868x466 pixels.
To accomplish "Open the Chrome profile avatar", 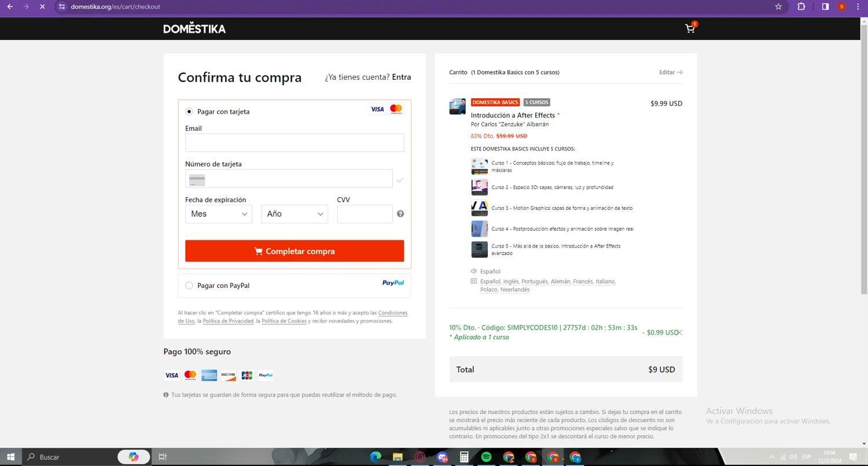I will pos(841,6).
